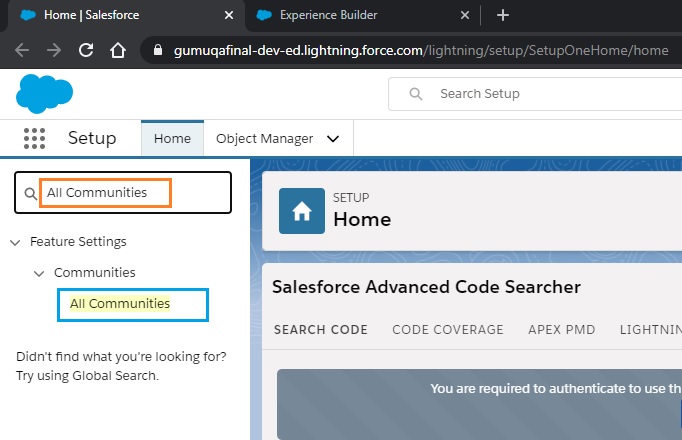This screenshot has width=682, height=440.
Task: Select the APEX PMD tab
Action: pos(562,330)
